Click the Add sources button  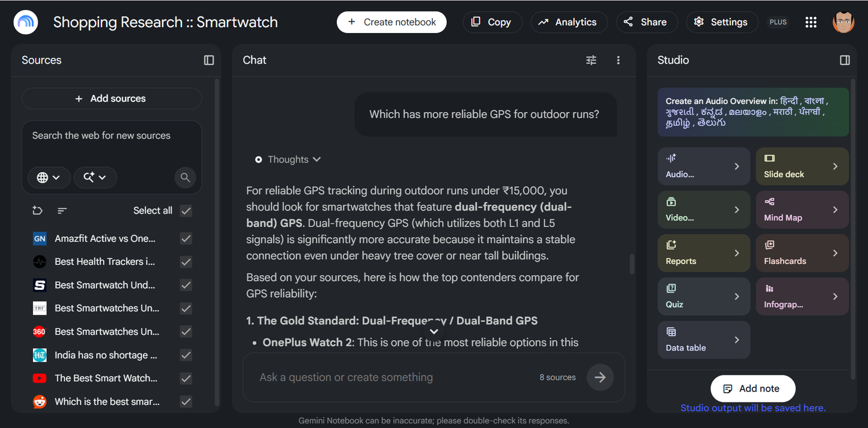[112, 98]
